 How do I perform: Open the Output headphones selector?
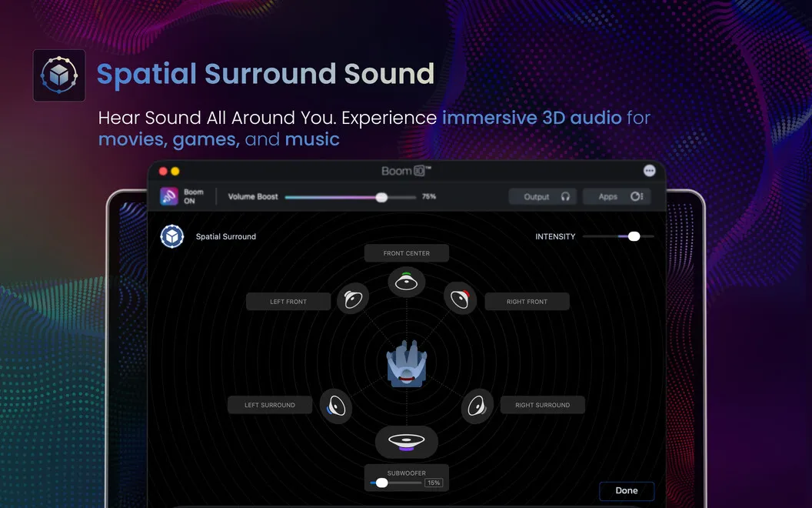(543, 196)
